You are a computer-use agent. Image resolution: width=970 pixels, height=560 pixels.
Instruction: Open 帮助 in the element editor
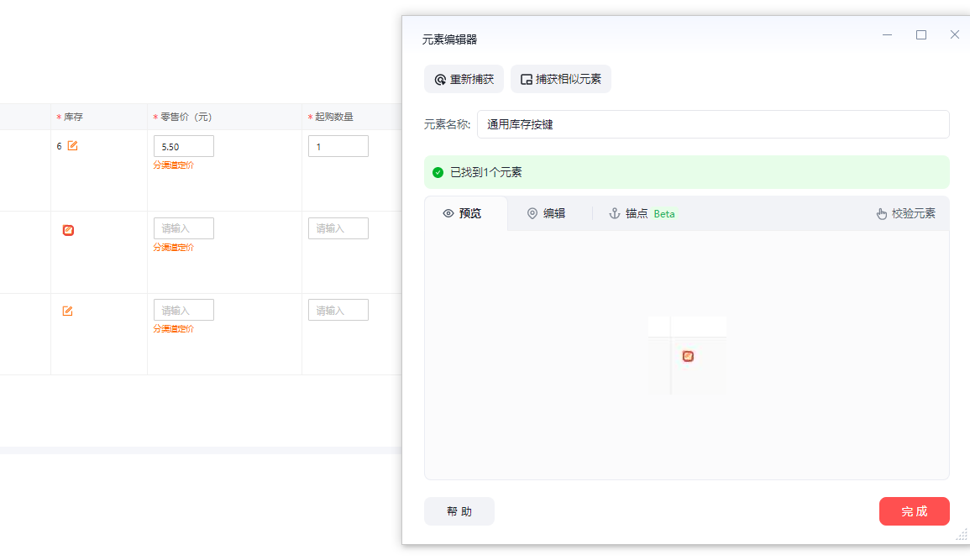coord(459,511)
